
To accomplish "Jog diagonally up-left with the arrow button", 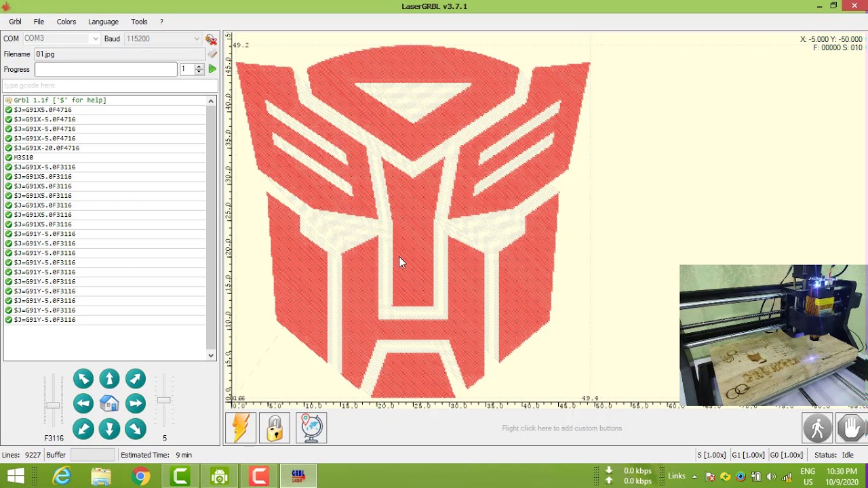I will [83, 379].
